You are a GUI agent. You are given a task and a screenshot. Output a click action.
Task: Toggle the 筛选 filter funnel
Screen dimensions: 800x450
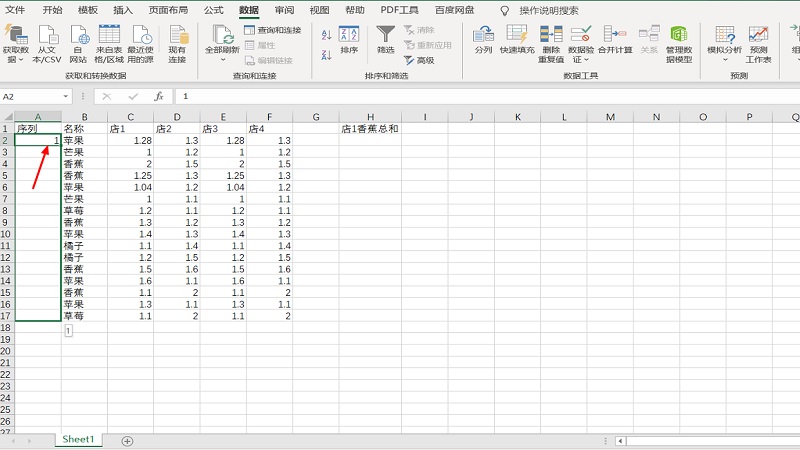point(385,38)
